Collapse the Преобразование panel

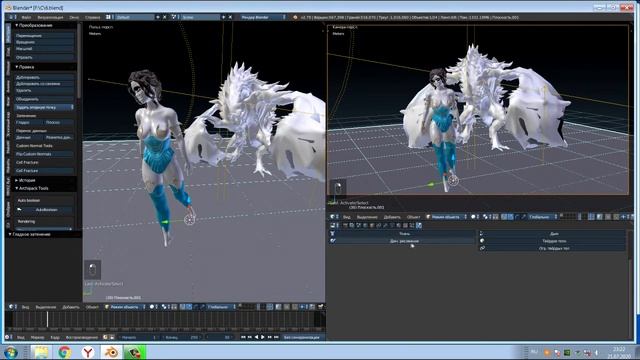pyautogui.click(x=34, y=25)
